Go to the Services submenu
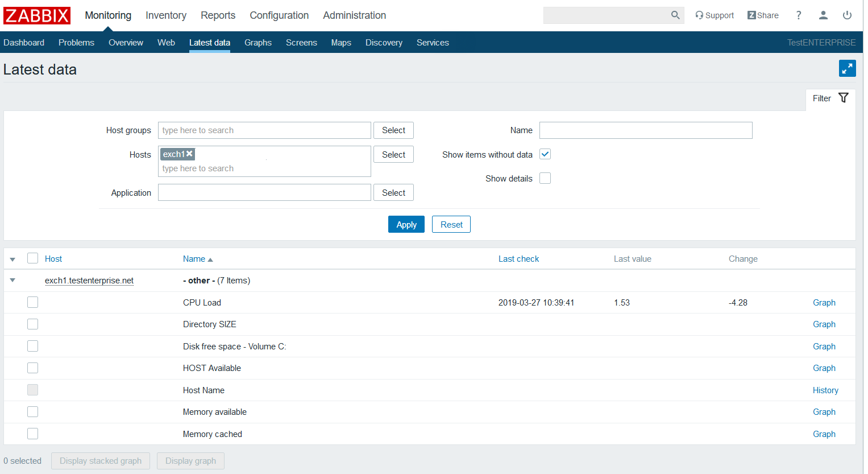868x474 pixels. (433, 43)
